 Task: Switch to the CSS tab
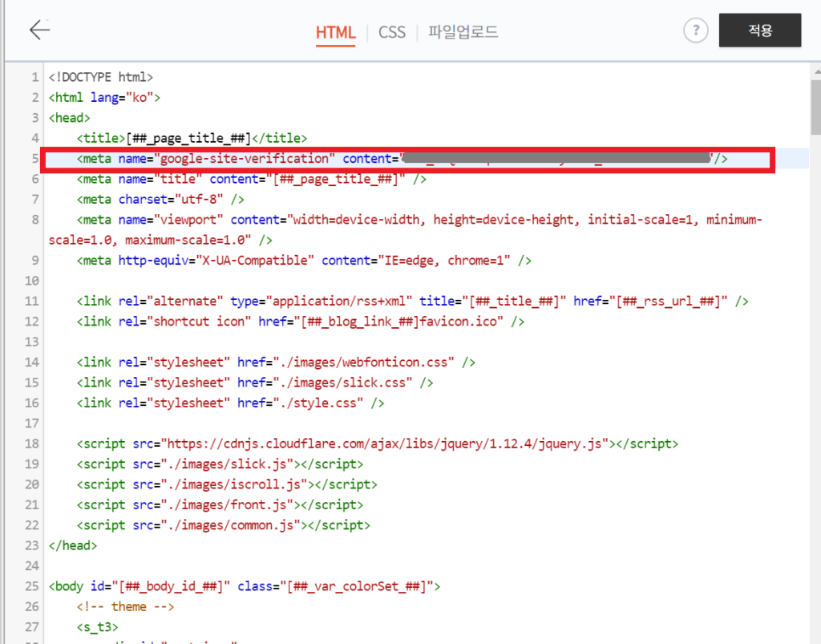click(392, 33)
